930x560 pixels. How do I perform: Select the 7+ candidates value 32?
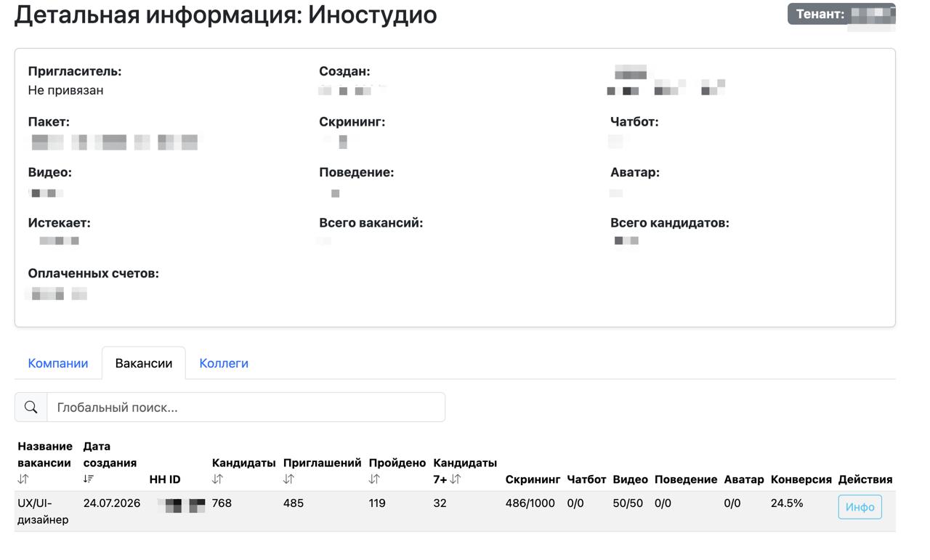(x=440, y=503)
